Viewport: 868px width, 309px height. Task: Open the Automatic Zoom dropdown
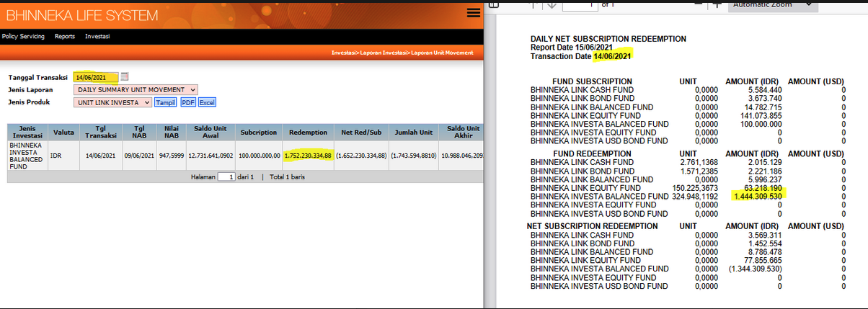[772, 4]
